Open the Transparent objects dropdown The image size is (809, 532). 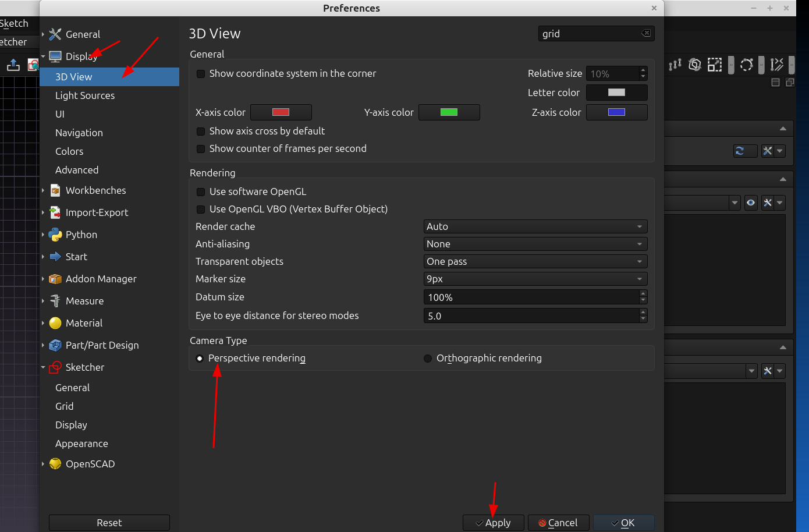tap(535, 261)
